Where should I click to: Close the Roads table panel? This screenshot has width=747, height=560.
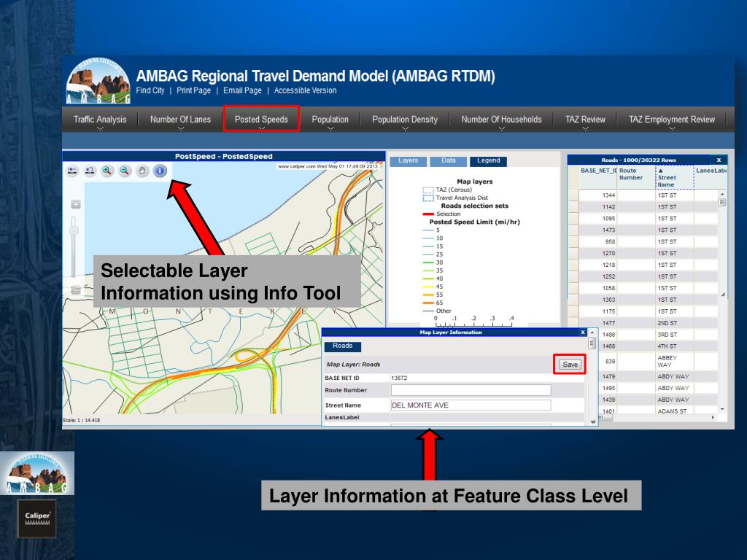[719, 160]
